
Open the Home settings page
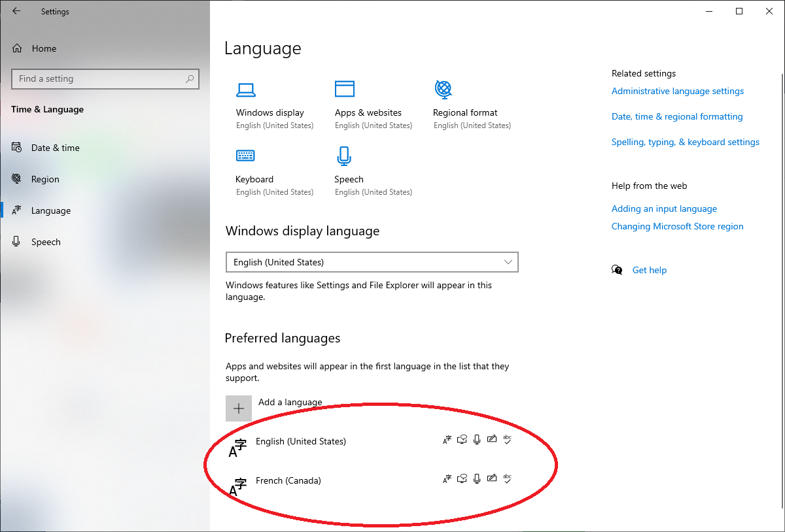tap(44, 48)
